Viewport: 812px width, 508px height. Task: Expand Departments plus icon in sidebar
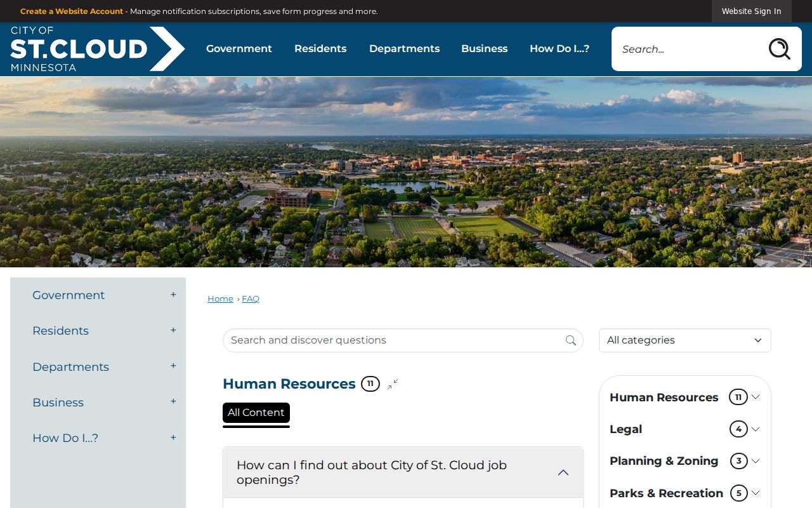point(173,366)
